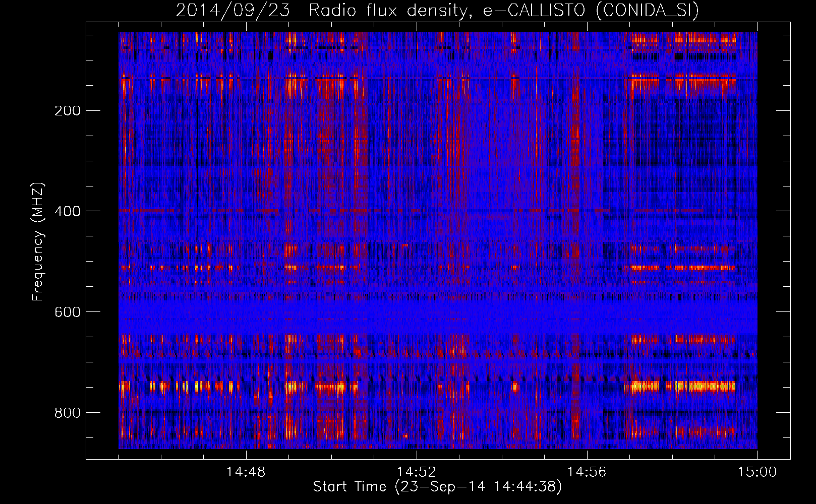816x504 pixels.
Task: Click the '600' frequency tick label
Action: pyautogui.click(x=68, y=312)
